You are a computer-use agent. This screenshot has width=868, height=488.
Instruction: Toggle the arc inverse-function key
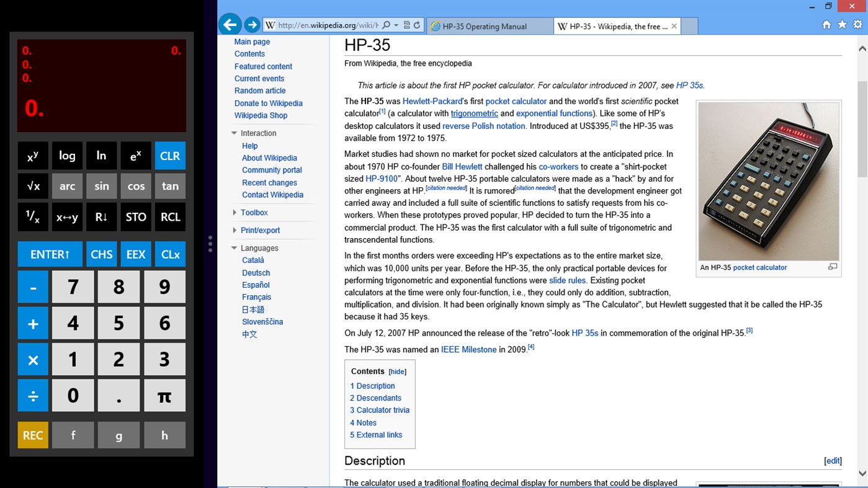67,186
